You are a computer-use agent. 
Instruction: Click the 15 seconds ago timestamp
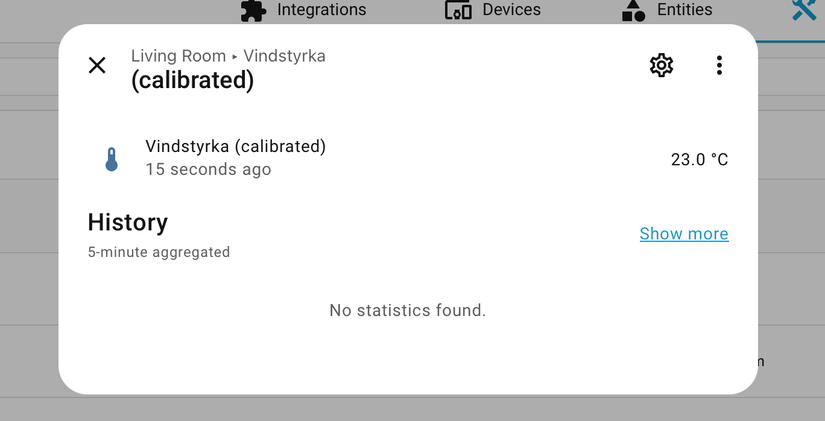(x=208, y=170)
